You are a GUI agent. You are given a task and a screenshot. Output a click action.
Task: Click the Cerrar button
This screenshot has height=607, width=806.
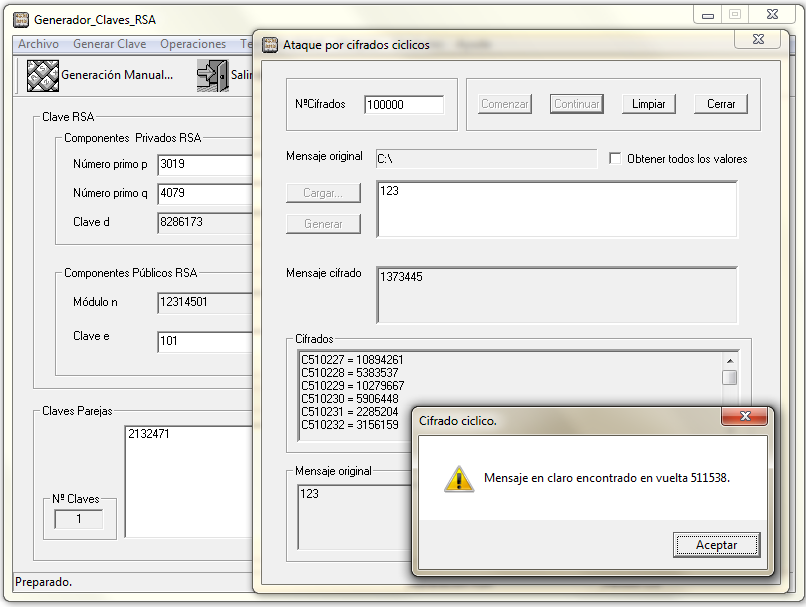[x=721, y=104]
